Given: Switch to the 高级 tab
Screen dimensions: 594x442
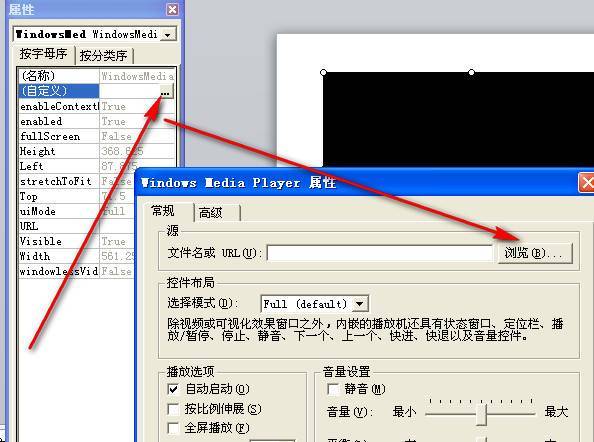Looking at the screenshot, I should tap(216, 213).
